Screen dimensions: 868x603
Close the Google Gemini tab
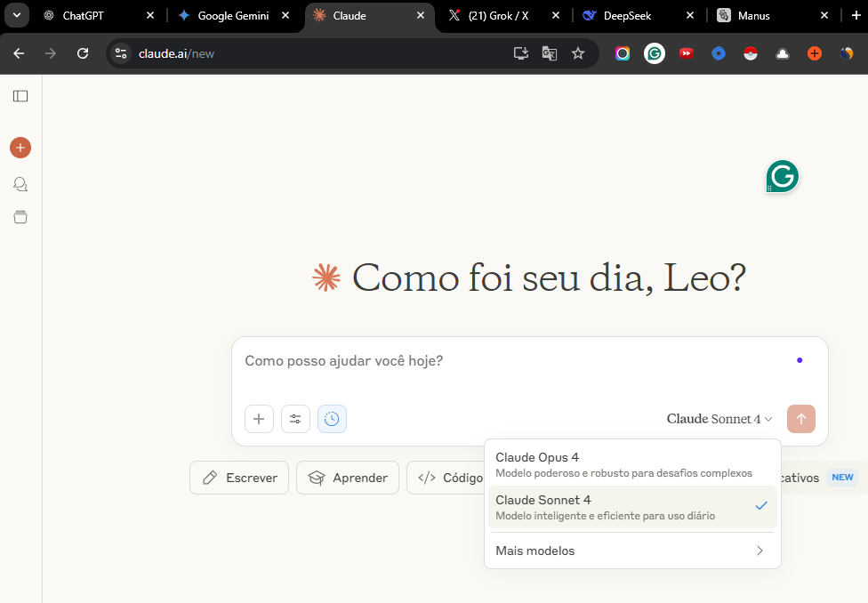pos(285,15)
